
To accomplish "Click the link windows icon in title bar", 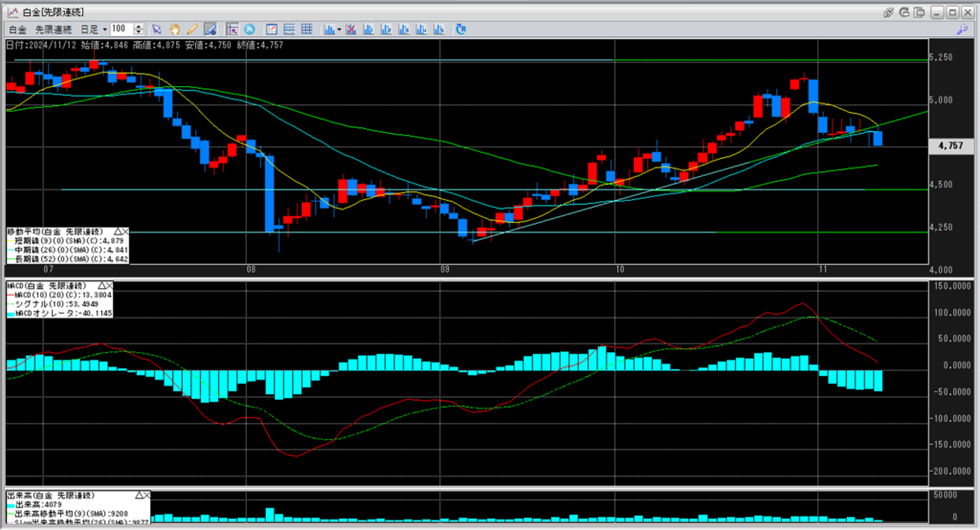I will pyautogui.click(x=889, y=11).
